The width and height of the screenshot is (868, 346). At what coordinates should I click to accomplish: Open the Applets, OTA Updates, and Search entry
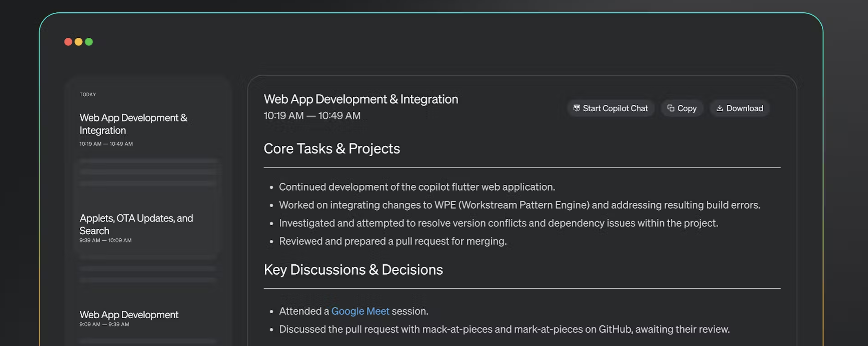click(136, 224)
